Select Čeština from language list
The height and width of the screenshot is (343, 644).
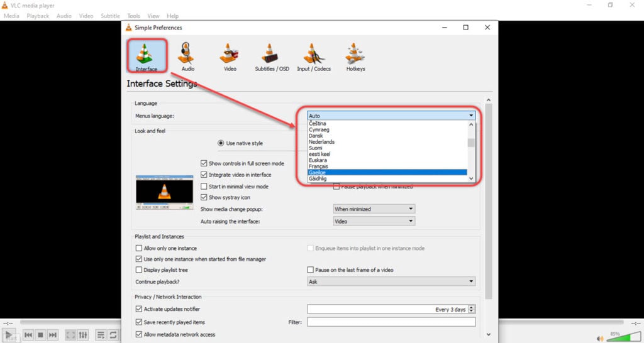(387, 124)
